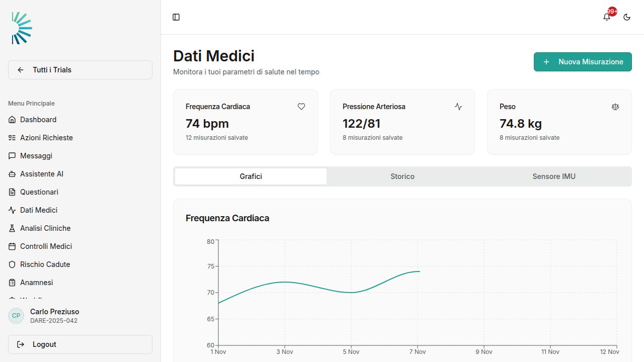Click the Dashboard home icon
Screen dimensions: 644x362
(12, 120)
